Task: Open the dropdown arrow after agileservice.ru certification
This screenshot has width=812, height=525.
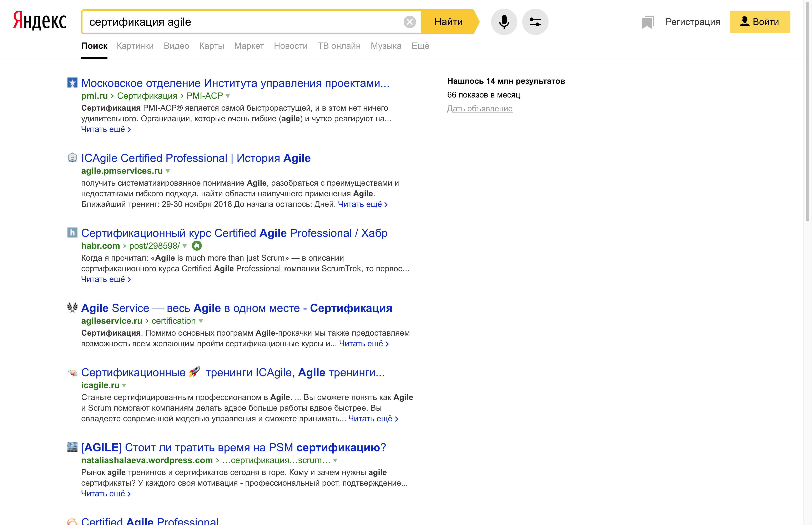Action: click(x=201, y=321)
